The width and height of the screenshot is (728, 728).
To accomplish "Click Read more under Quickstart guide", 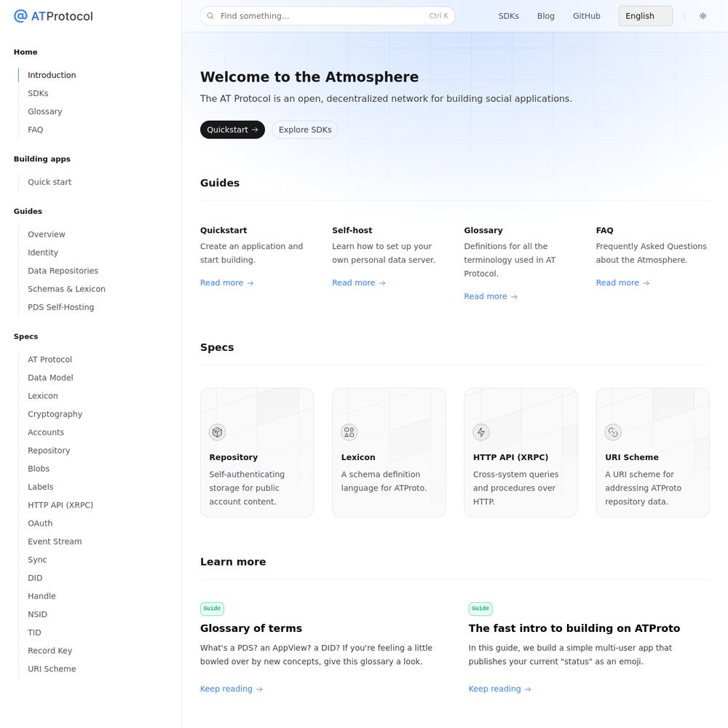I will point(226,282).
